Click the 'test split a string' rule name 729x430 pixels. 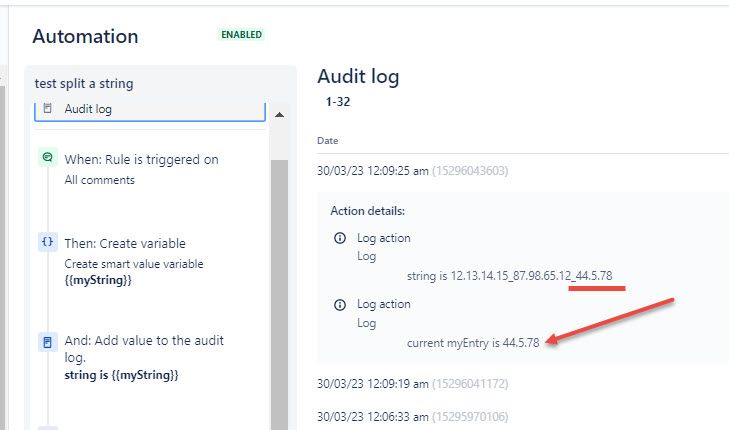point(84,84)
